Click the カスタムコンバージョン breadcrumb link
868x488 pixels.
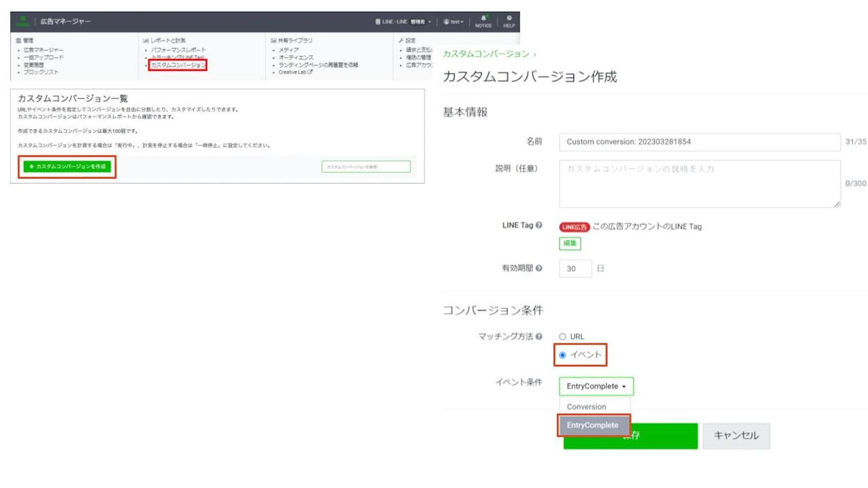point(486,54)
